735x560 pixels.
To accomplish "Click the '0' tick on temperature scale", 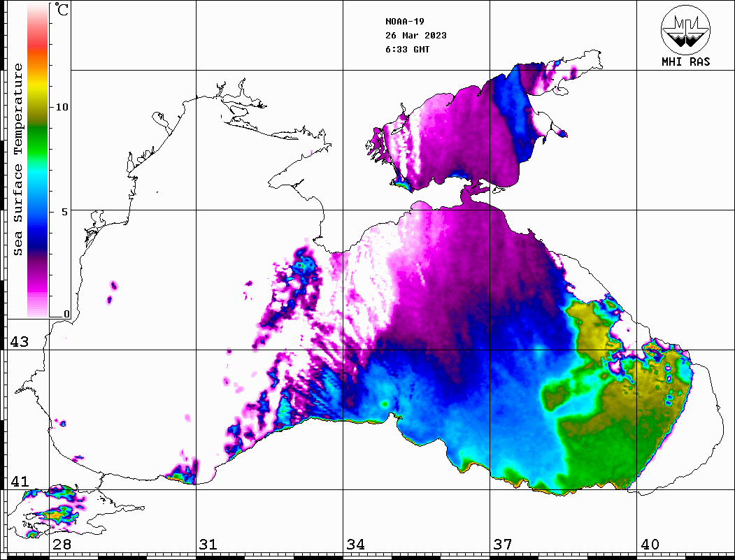I will (x=66, y=314).
